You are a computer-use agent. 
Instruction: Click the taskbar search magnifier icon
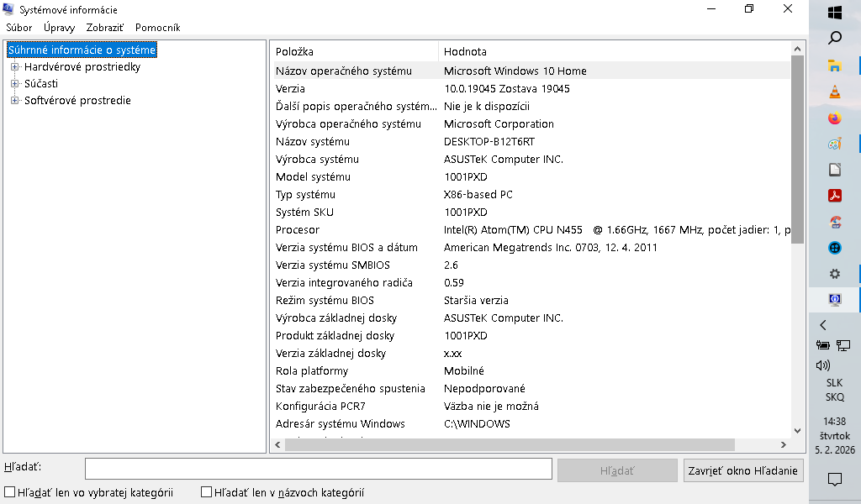tap(835, 39)
